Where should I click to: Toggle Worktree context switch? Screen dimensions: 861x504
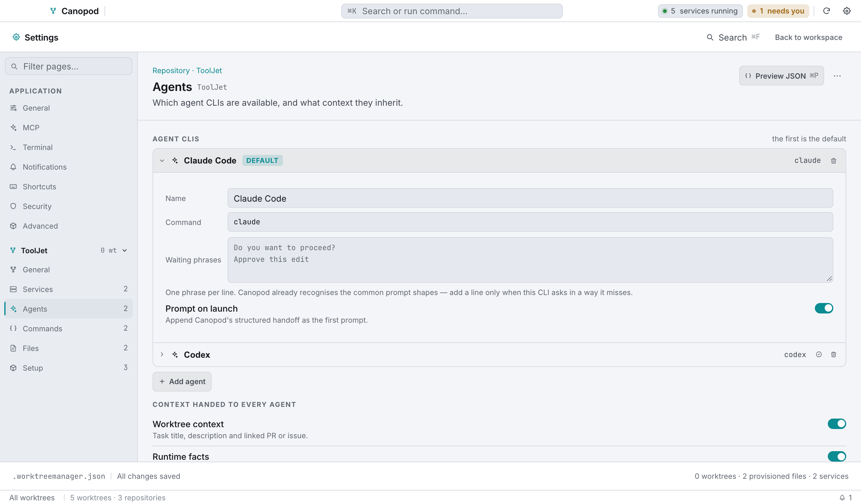pyautogui.click(x=836, y=423)
